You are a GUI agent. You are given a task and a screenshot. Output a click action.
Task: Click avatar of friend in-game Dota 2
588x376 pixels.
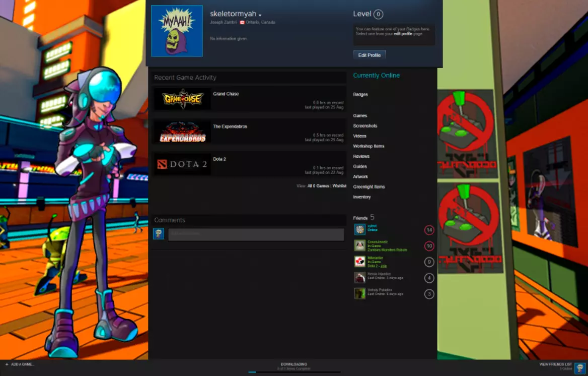[x=360, y=262]
